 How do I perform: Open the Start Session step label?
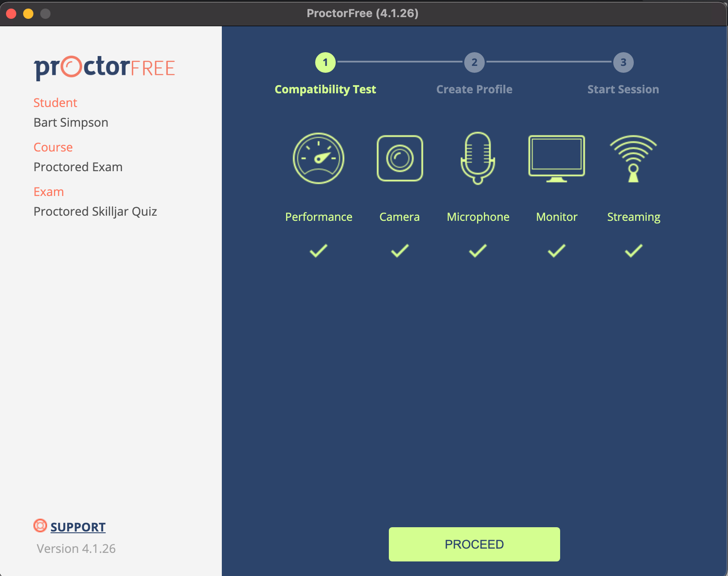623,89
